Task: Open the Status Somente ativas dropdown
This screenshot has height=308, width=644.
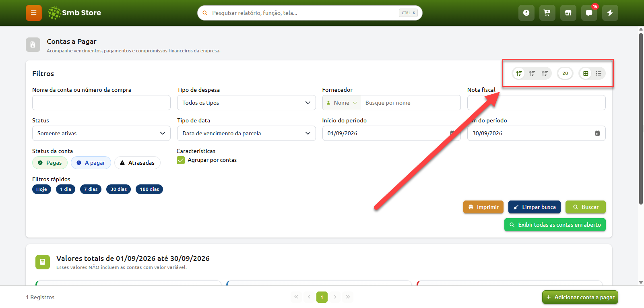Action: 101,133
